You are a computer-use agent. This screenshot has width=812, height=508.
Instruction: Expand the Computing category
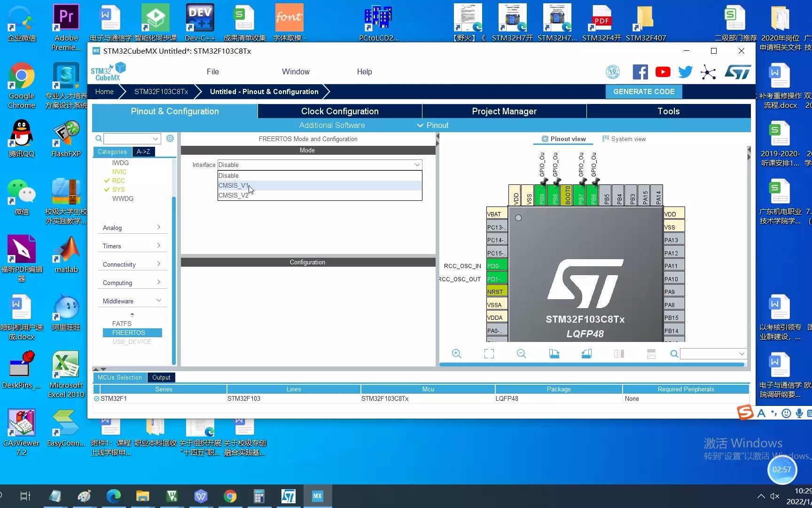coord(132,283)
